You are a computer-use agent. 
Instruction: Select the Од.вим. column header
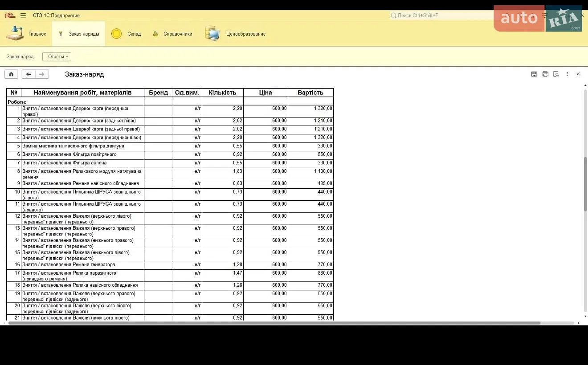point(188,93)
